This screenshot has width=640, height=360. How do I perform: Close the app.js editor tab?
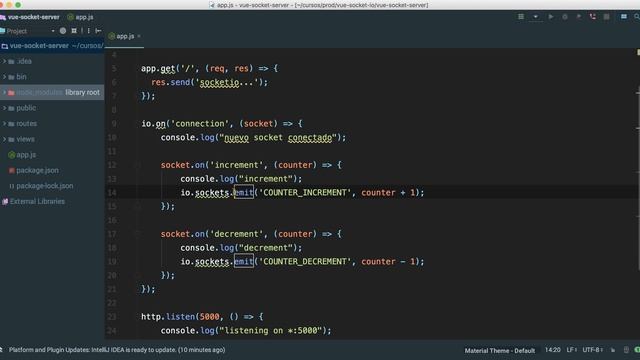coord(139,36)
